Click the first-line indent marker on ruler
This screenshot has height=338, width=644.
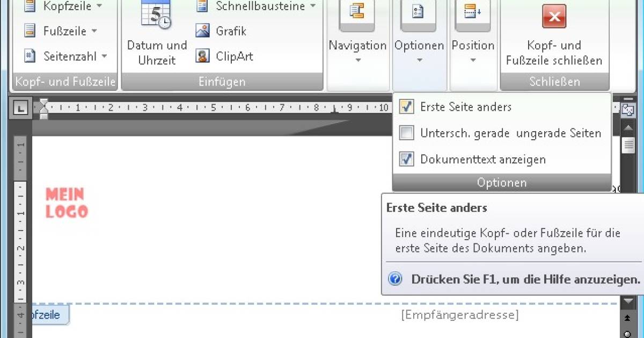coord(43,103)
